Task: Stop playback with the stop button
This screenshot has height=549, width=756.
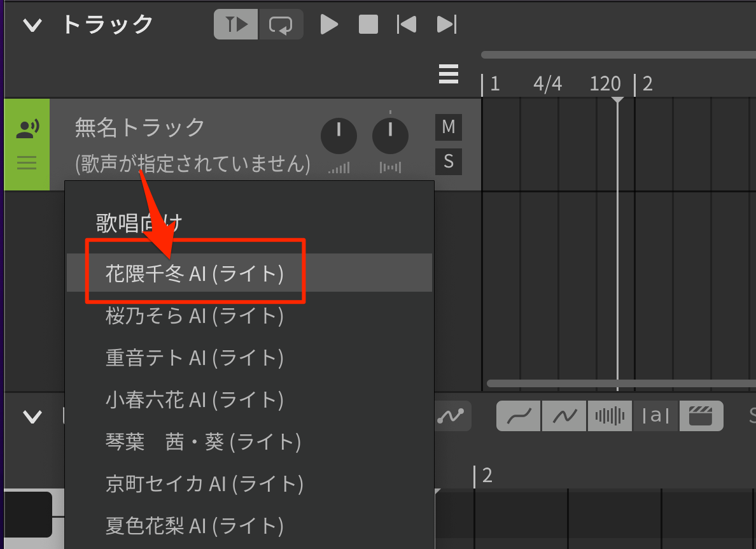Action: tap(368, 24)
